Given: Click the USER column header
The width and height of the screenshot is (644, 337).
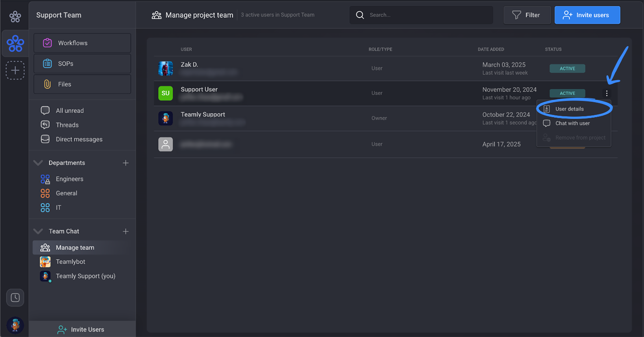Looking at the screenshot, I should click(x=186, y=49).
